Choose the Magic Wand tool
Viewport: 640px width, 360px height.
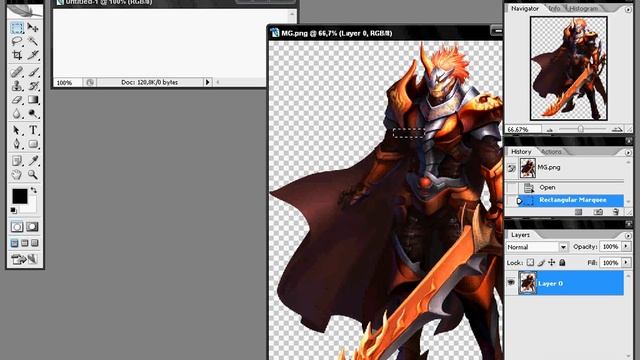click(x=33, y=41)
